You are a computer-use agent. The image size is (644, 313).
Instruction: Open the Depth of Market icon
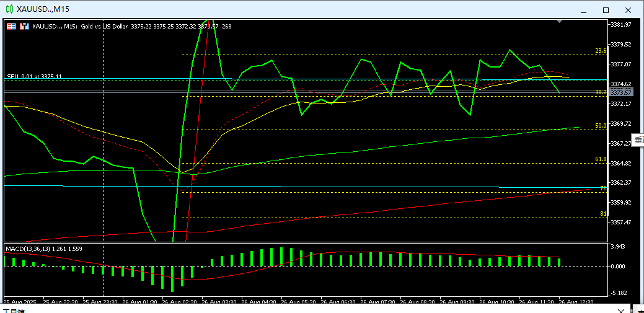point(12,26)
